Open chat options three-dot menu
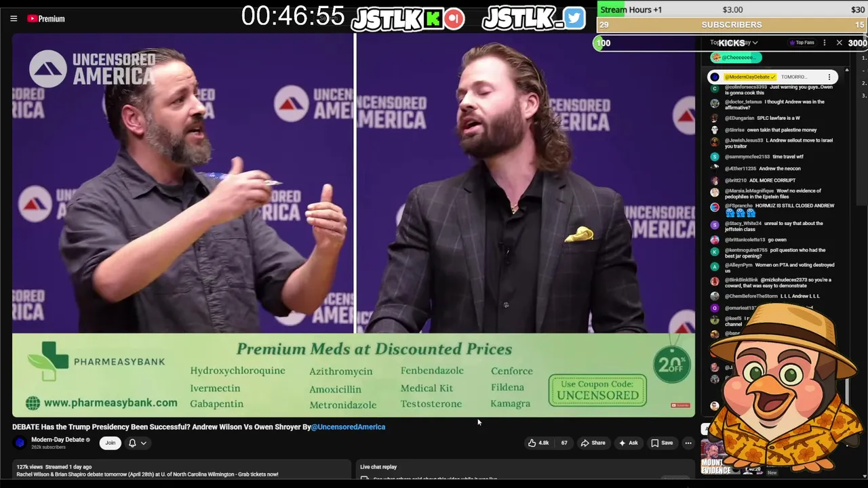Viewport: 868px width, 488px height. tap(825, 43)
